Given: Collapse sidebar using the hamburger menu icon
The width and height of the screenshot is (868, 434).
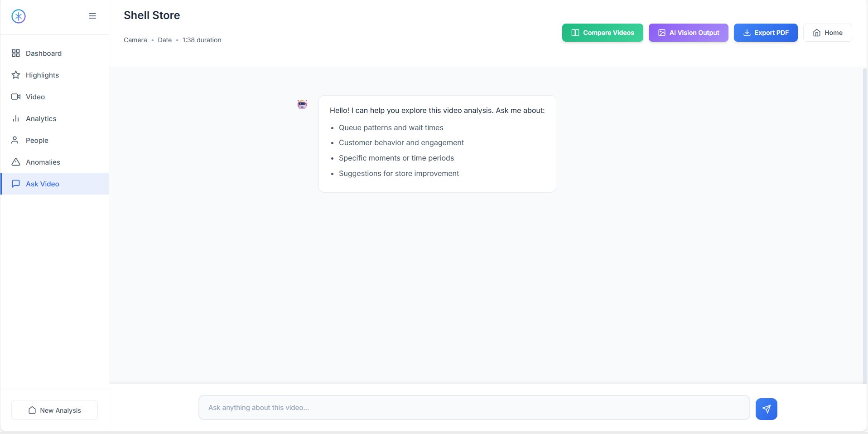Looking at the screenshot, I should click(92, 16).
